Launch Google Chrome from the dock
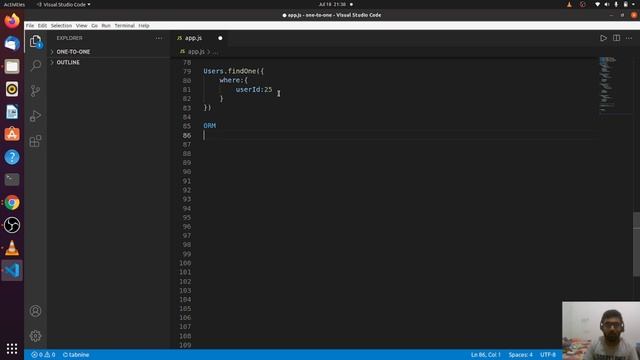The image size is (640, 360). click(x=12, y=202)
